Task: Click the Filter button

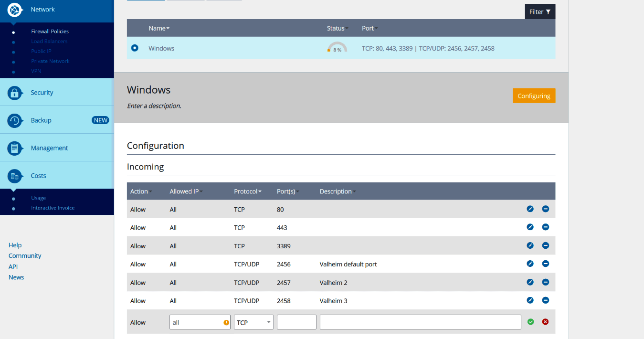Action: coord(540,11)
